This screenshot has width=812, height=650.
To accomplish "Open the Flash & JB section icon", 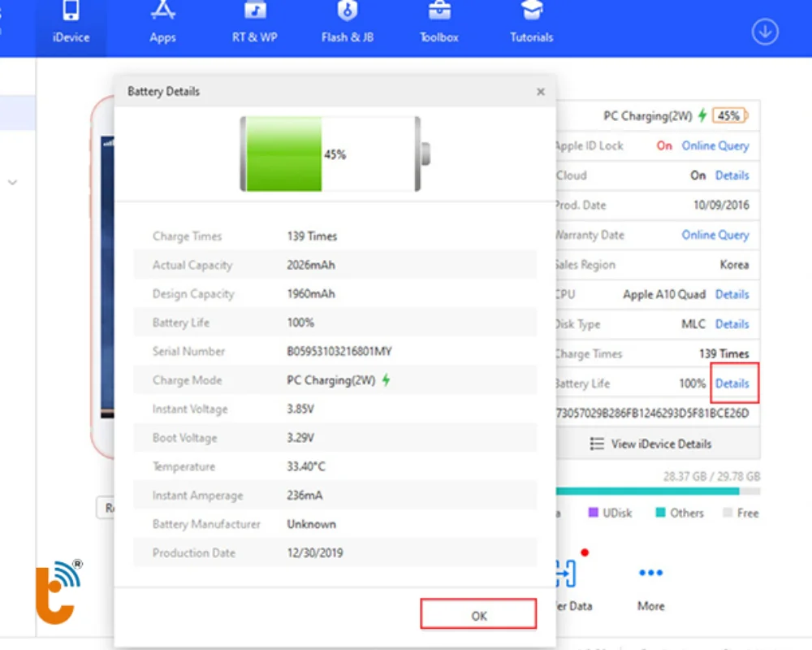I will pyautogui.click(x=348, y=13).
